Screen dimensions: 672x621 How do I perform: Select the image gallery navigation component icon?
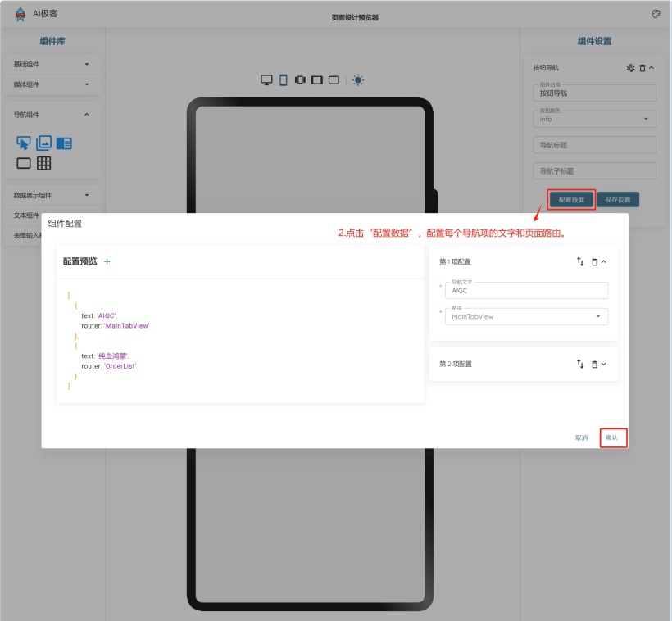coord(44,143)
